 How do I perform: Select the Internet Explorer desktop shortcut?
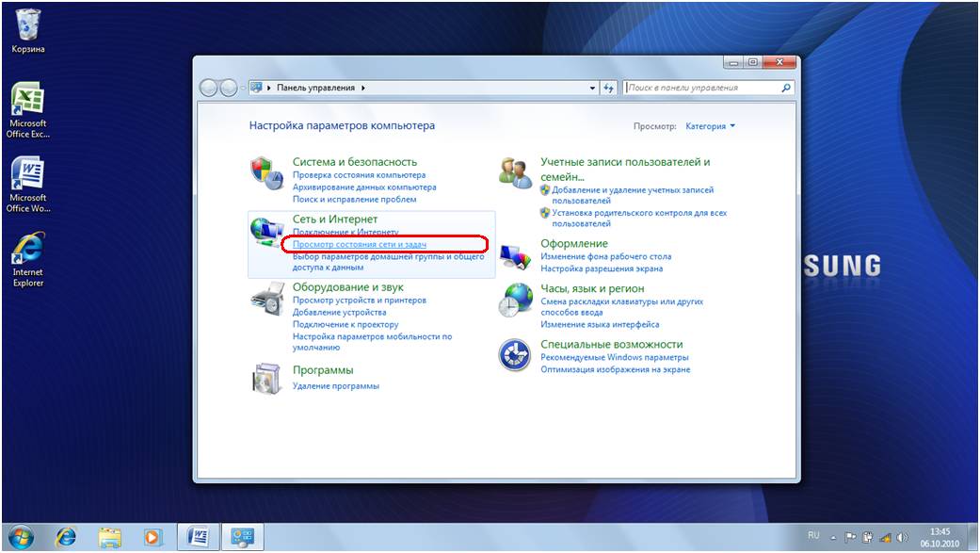point(28,260)
